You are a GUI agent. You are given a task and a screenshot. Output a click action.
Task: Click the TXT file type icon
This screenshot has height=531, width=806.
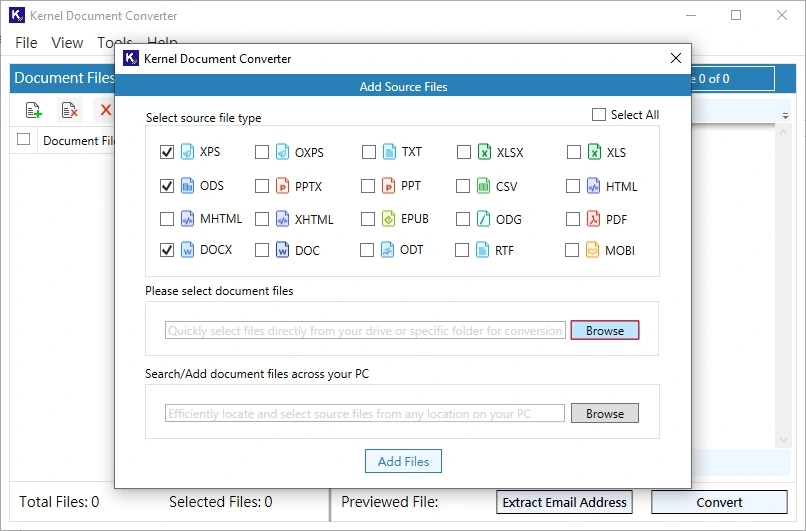[x=389, y=152]
